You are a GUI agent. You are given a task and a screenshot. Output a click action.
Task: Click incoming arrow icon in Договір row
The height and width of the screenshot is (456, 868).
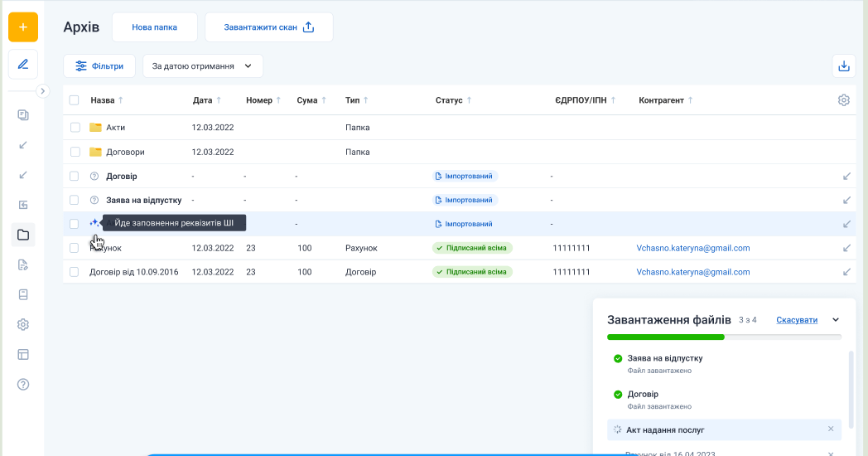pyautogui.click(x=846, y=177)
